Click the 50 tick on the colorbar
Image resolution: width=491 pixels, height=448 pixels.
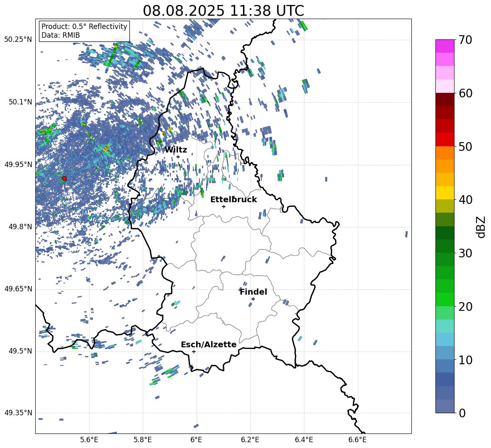pyautogui.click(x=465, y=146)
